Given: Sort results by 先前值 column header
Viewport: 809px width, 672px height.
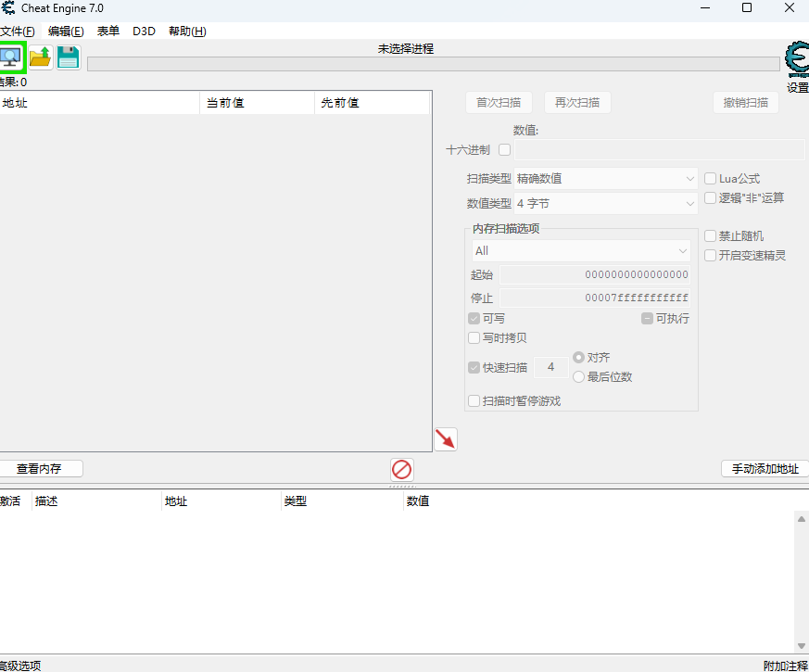Looking at the screenshot, I should 372,103.
